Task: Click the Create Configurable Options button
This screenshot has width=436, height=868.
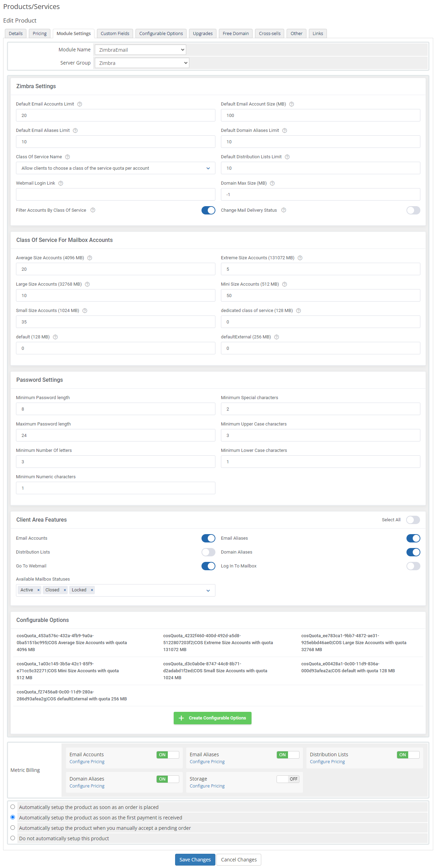Action: coord(212,718)
